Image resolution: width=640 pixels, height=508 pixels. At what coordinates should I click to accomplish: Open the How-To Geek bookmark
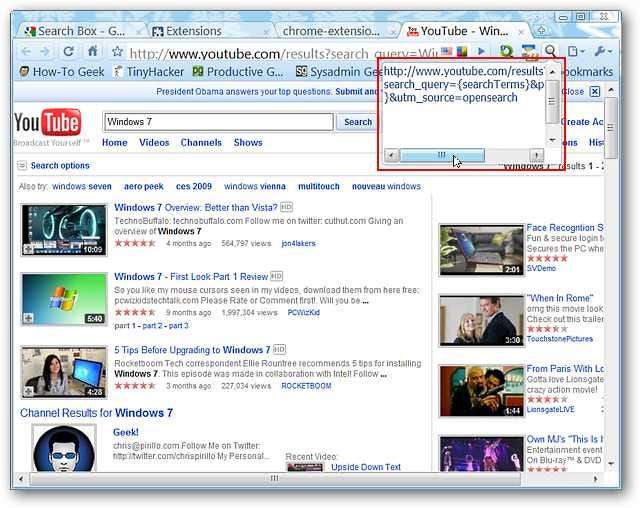click(60, 72)
